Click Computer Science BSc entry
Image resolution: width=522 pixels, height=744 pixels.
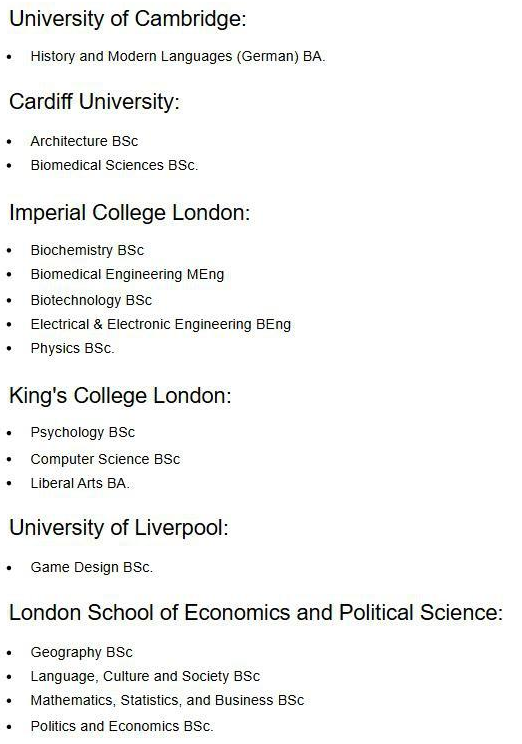[105, 459]
